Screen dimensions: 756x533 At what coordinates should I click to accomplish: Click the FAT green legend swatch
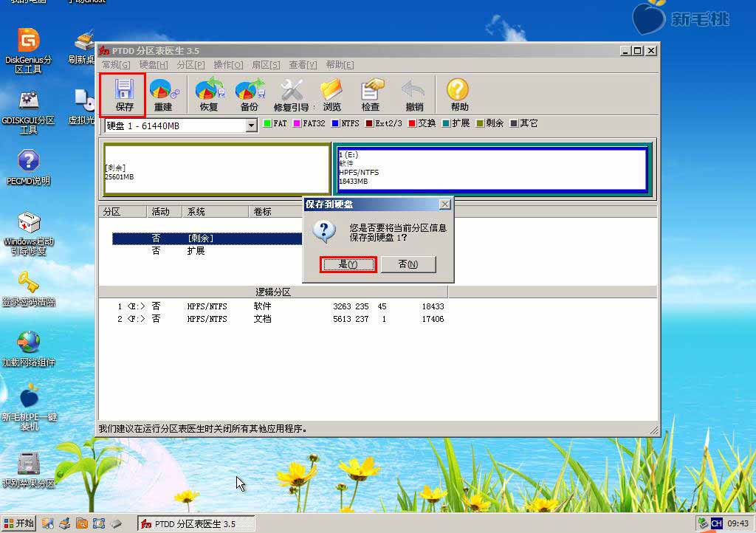(267, 123)
